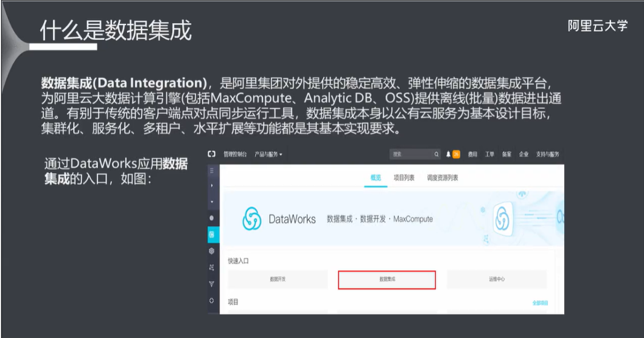Click the DataWorks swirl logo

pos(252,219)
